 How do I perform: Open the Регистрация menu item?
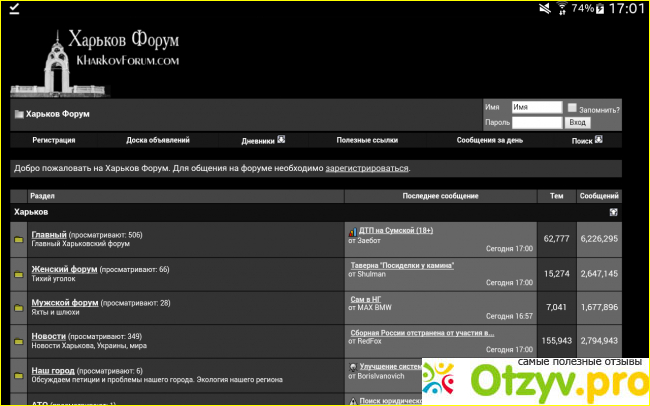point(54,141)
